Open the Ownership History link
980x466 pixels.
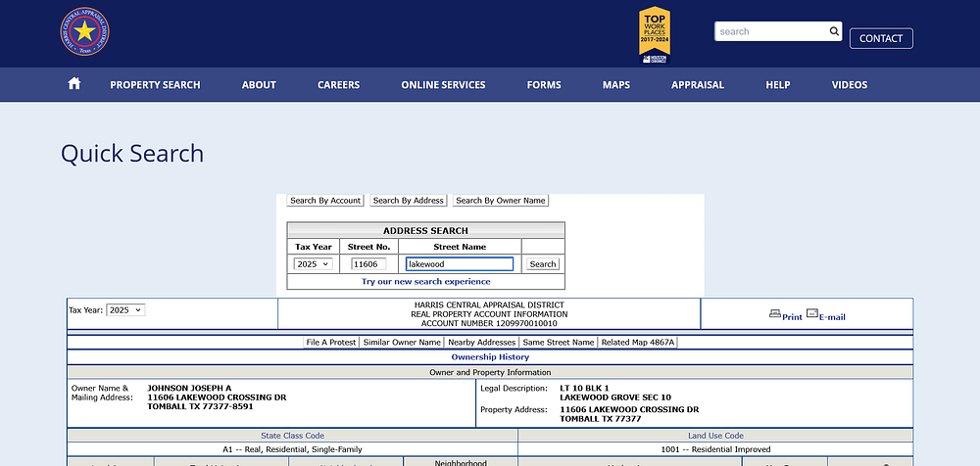tap(490, 357)
